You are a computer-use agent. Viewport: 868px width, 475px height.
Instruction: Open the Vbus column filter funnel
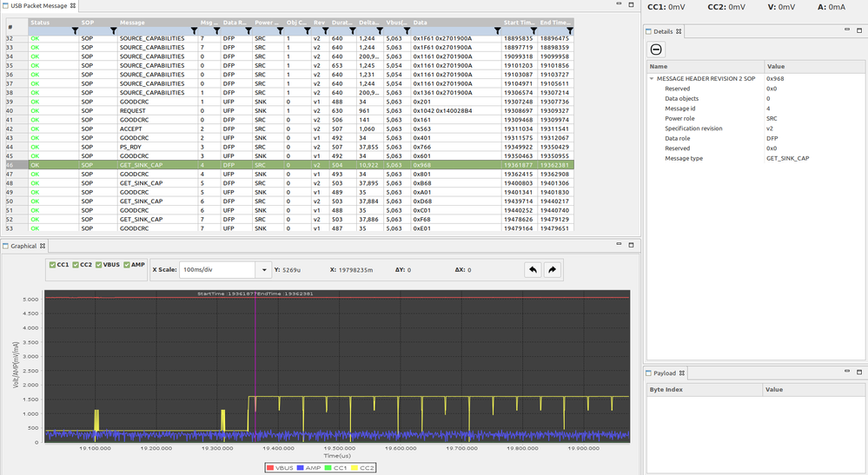click(x=407, y=31)
